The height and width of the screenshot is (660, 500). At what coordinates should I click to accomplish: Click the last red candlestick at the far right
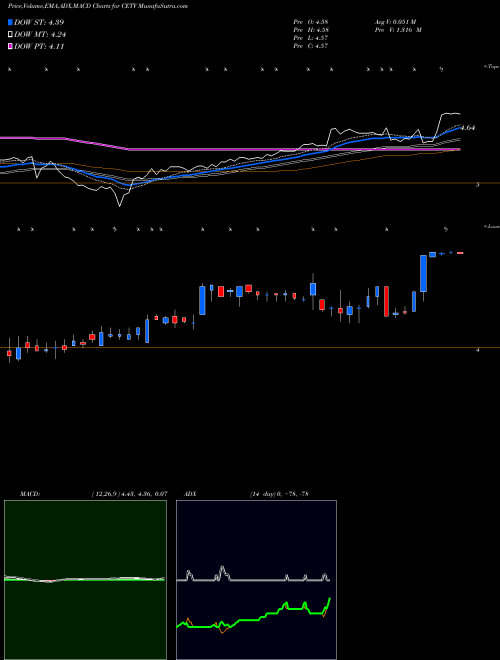click(460, 253)
